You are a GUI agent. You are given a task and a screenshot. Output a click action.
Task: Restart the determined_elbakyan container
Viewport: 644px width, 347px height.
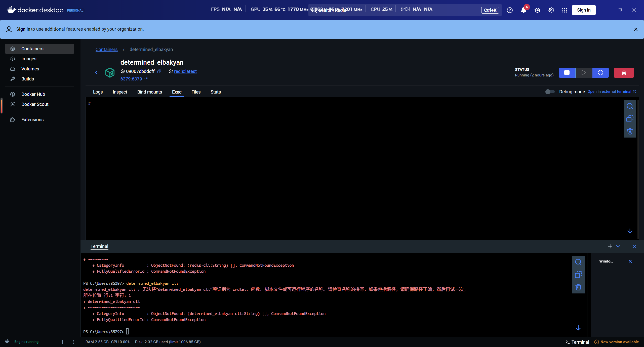[x=600, y=73]
